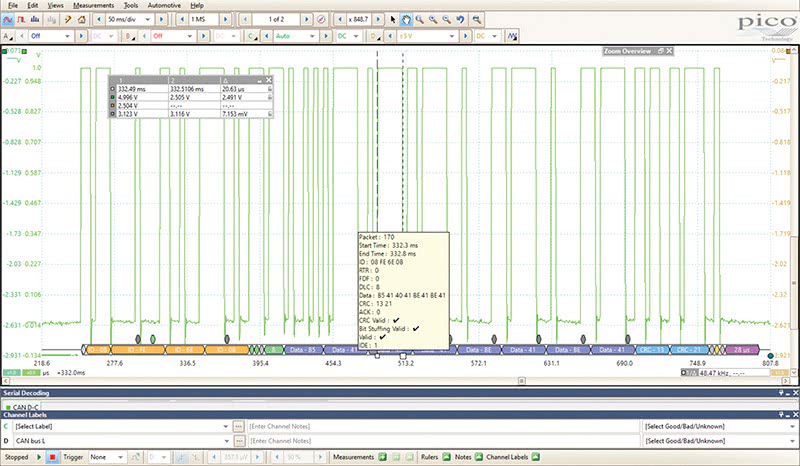Click the Data - B5 decoded packet
The image size is (800, 466).
tap(303, 350)
